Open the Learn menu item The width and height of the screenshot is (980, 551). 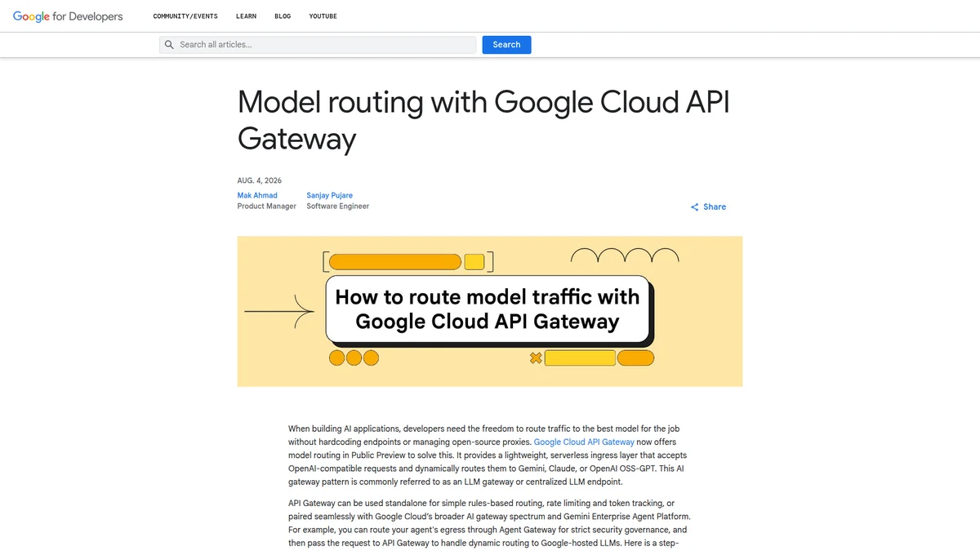coord(246,16)
